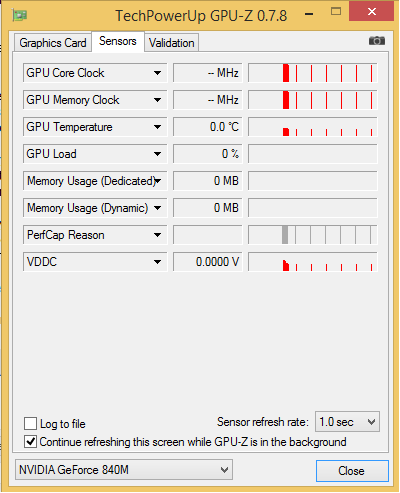This screenshot has height=493, width=400.
Task: Select GPU from NVIDIA GeForce 840M dropdown
Action: tap(124, 470)
